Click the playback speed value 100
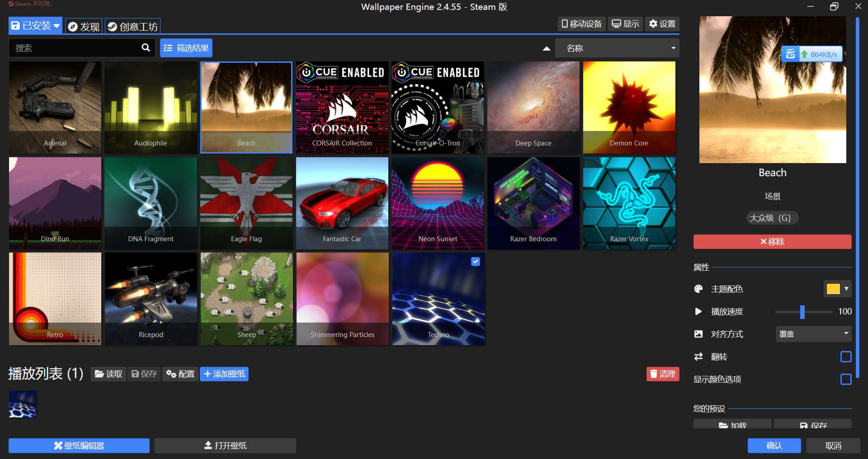 (x=844, y=311)
